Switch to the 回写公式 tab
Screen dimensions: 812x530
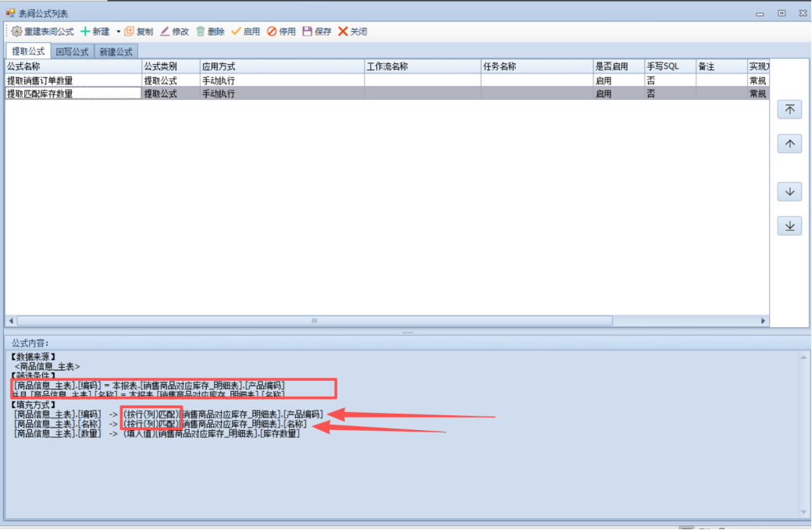[72, 52]
